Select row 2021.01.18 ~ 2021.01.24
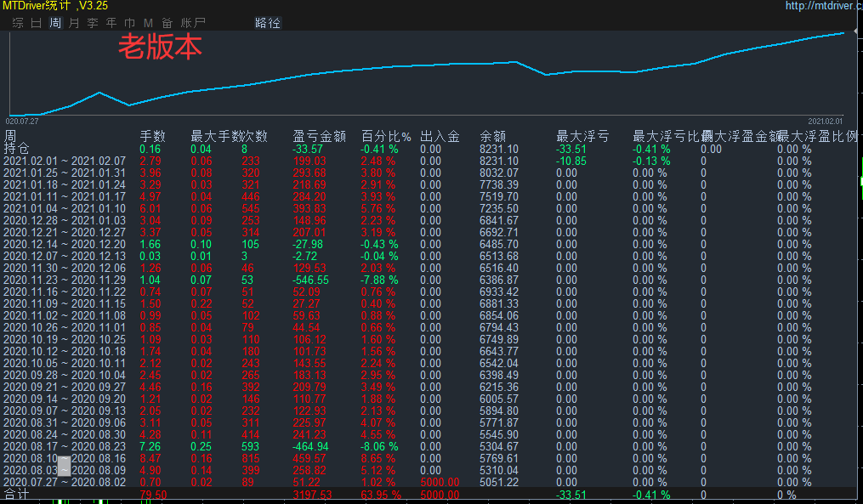863x504 pixels. (65, 185)
